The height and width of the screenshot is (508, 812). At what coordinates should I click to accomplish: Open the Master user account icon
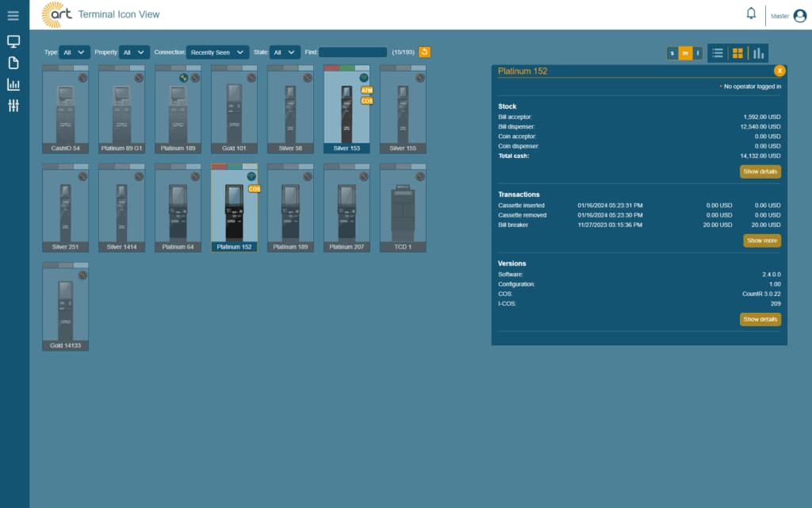click(x=799, y=16)
